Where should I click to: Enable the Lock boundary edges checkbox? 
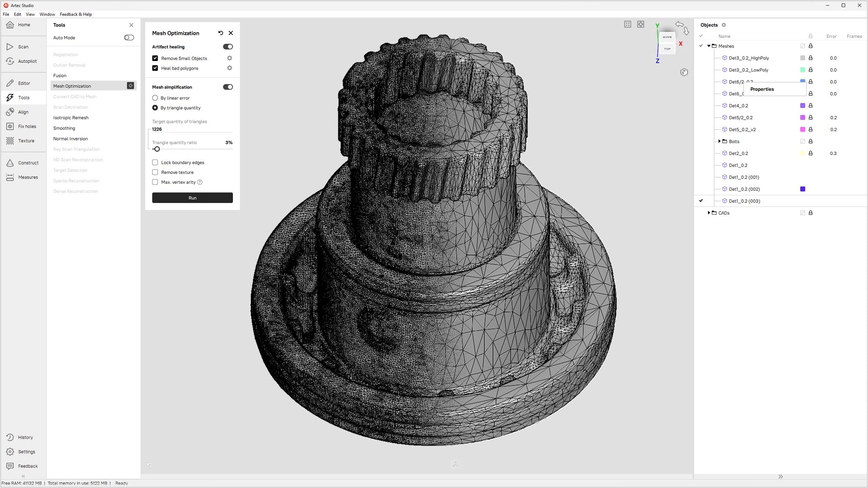coord(155,162)
